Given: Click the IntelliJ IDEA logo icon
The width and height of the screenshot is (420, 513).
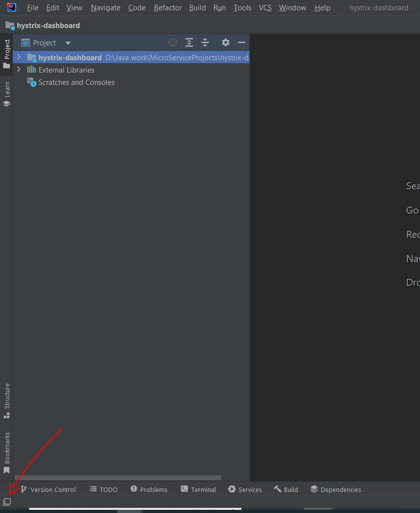Looking at the screenshot, I should tap(12, 7).
